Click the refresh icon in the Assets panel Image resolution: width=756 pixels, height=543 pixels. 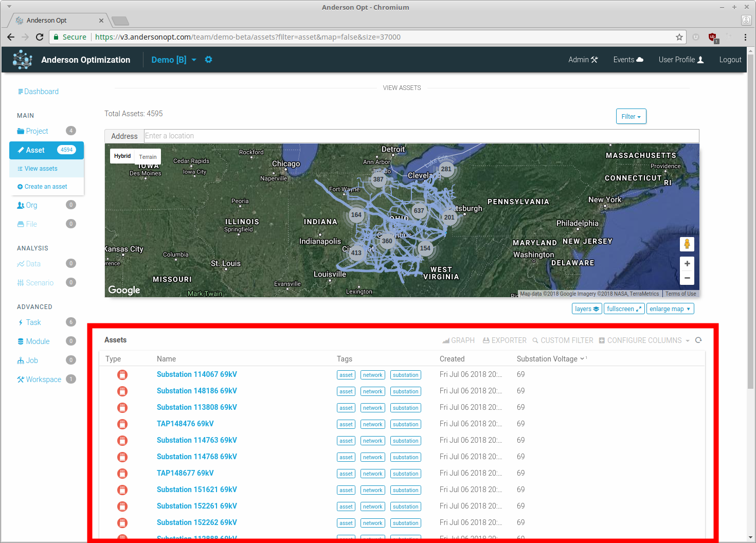pyautogui.click(x=698, y=340)
